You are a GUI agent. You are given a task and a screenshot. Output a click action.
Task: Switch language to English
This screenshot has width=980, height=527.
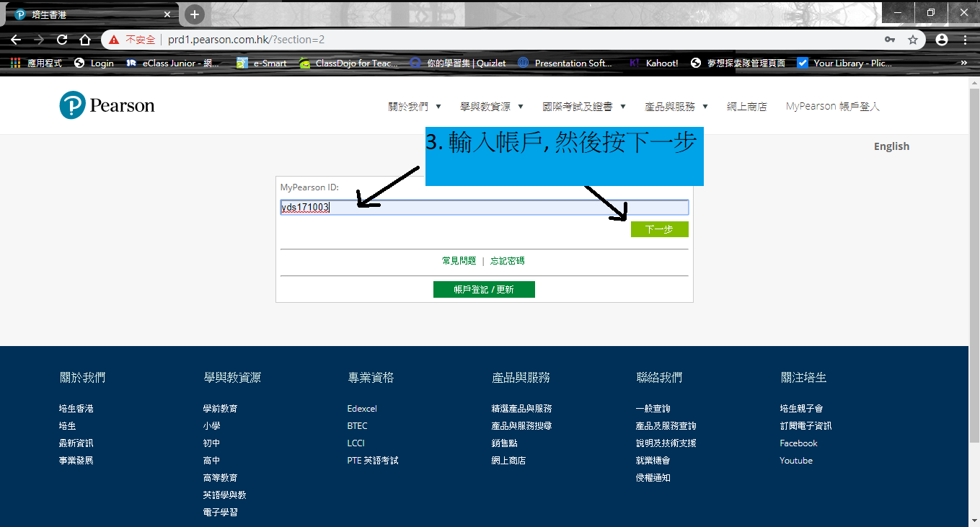pyautogui.click(x=891, y=146)
